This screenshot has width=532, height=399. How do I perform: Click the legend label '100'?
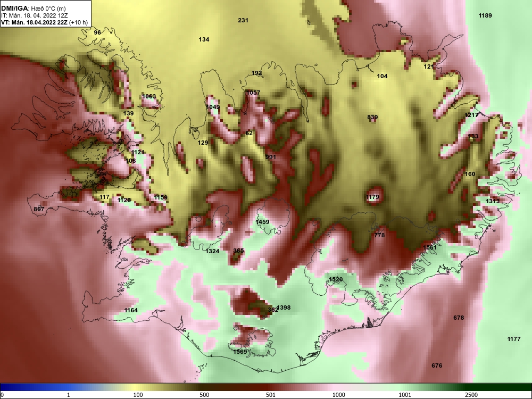pyautogui.click(x=138, y=395)
